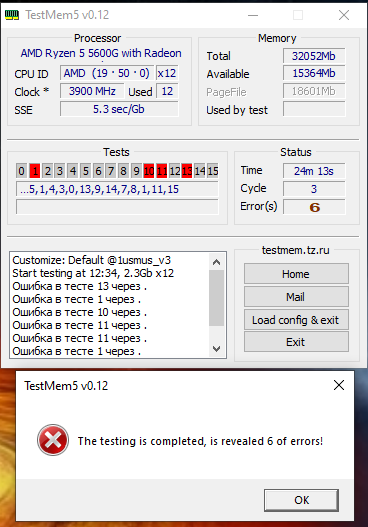
Task: Click the Error(s) count 6
Action: 314,207
